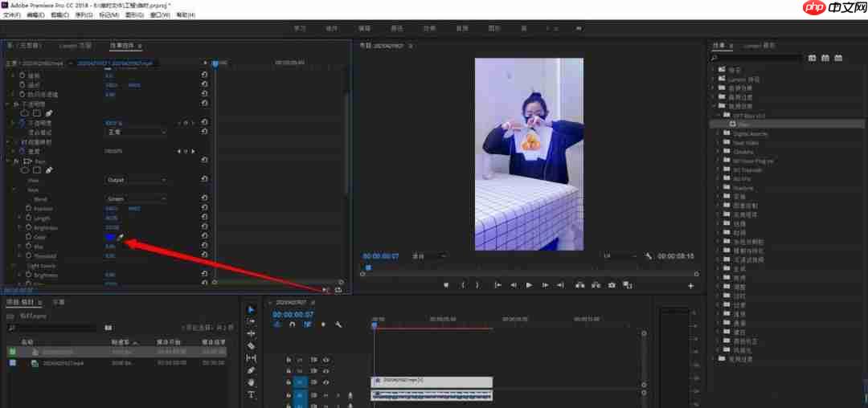Step forward one frame in Program Monitor

pos(545,285)
